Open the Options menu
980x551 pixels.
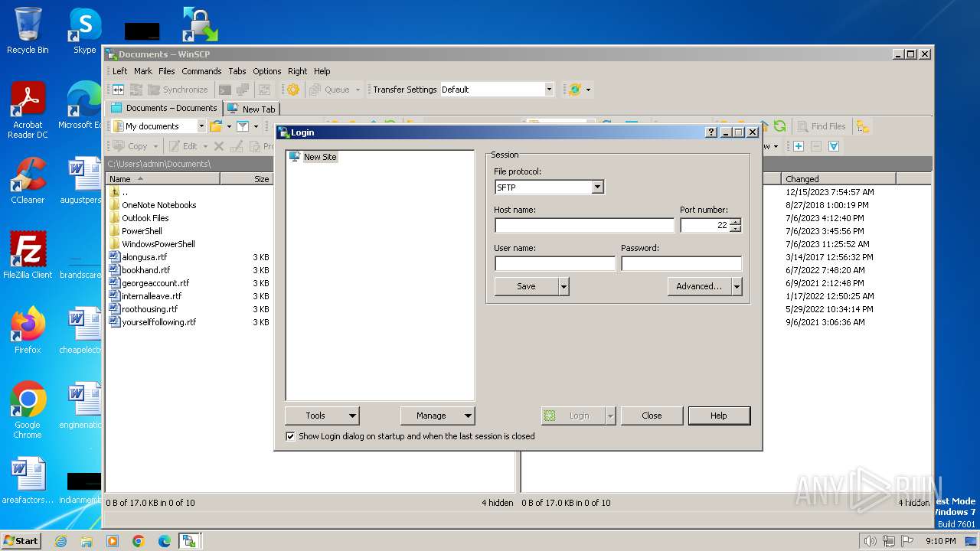click(267, 71)
